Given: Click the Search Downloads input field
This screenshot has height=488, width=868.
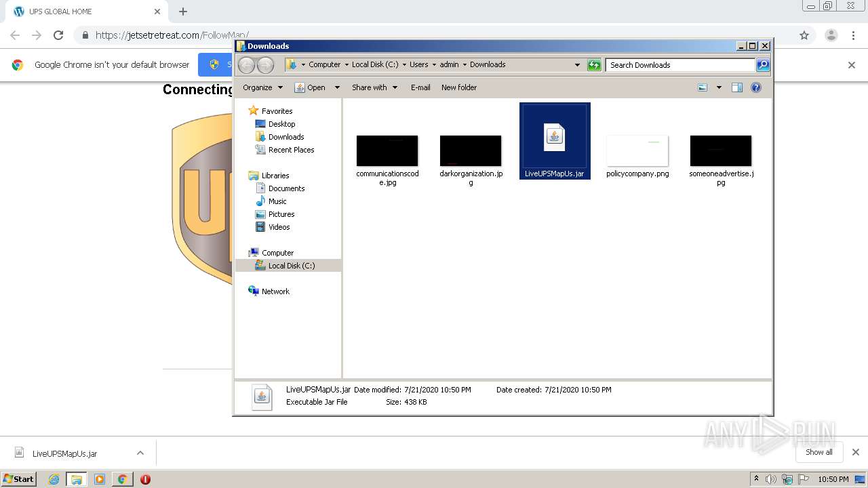Looking at the screenshot, I should click(680, 65).
